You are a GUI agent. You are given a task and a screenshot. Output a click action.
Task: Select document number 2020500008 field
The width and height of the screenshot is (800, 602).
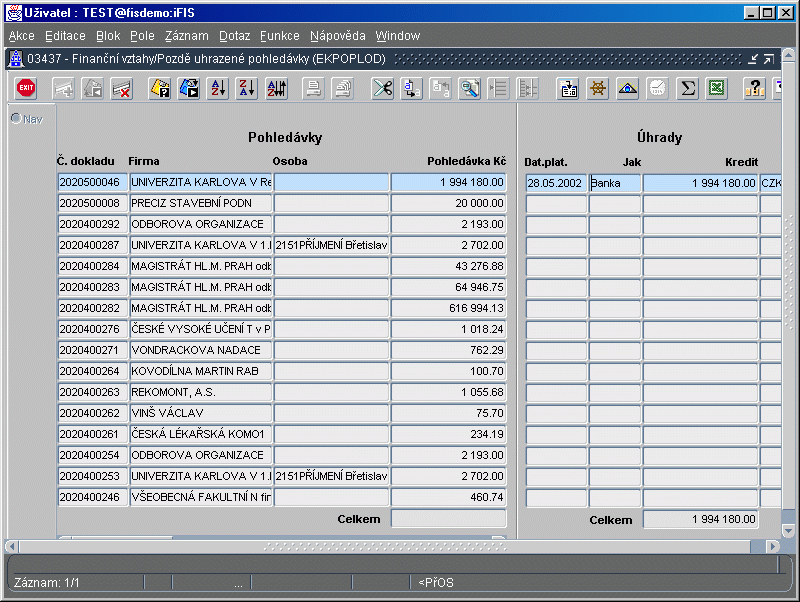point(92,204)
